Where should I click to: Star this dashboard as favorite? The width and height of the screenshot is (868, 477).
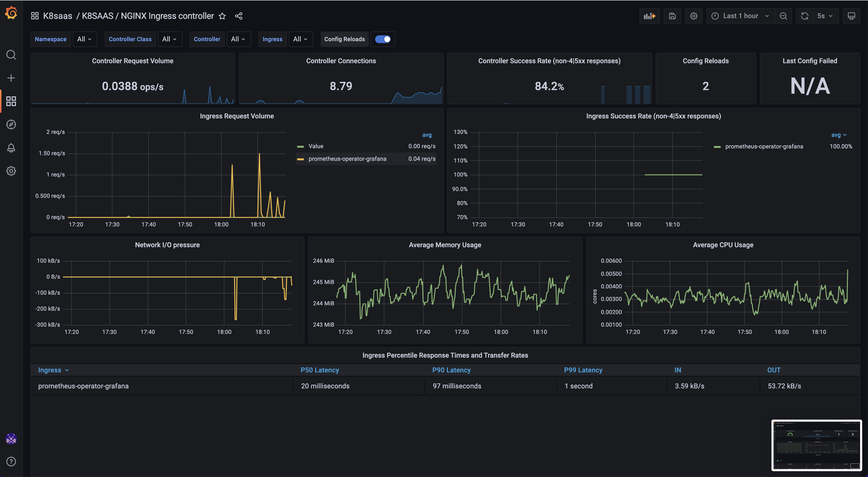[222, 16]
